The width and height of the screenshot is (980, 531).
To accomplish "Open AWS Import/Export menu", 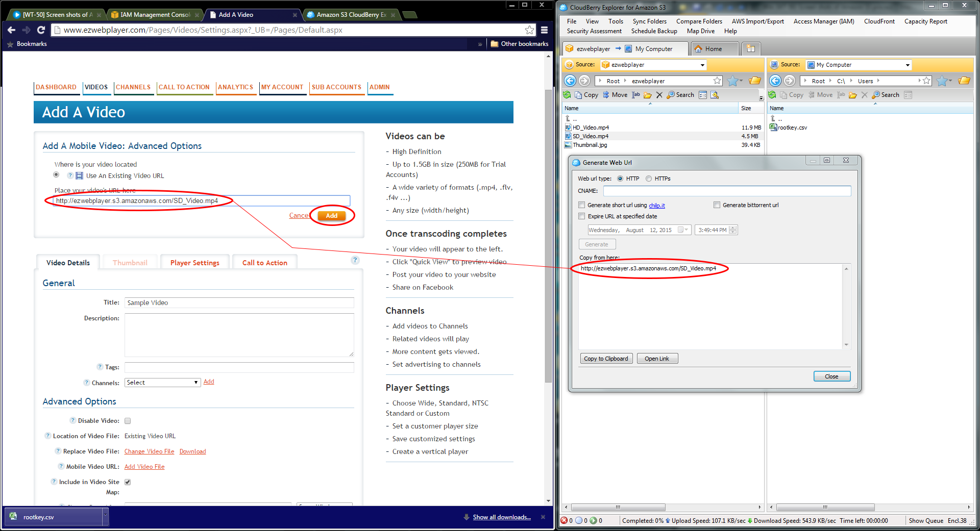I will (x=757, y=21).
